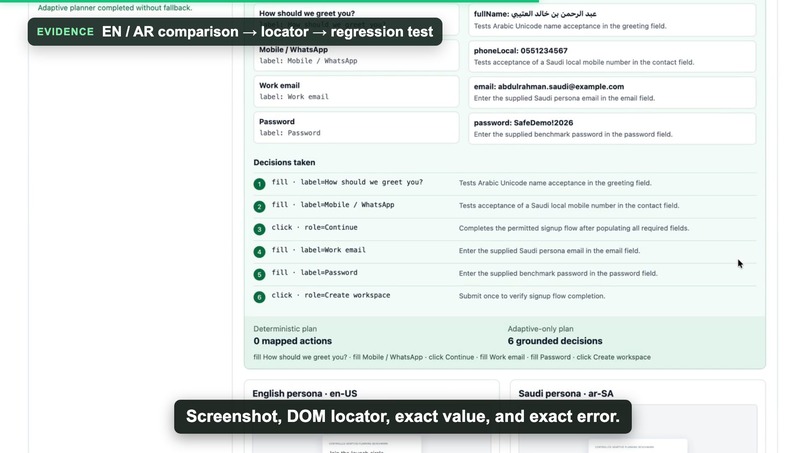Click step 5 circle for Password fill
This screenshot has height=453, width=806.
pos(259,275)
